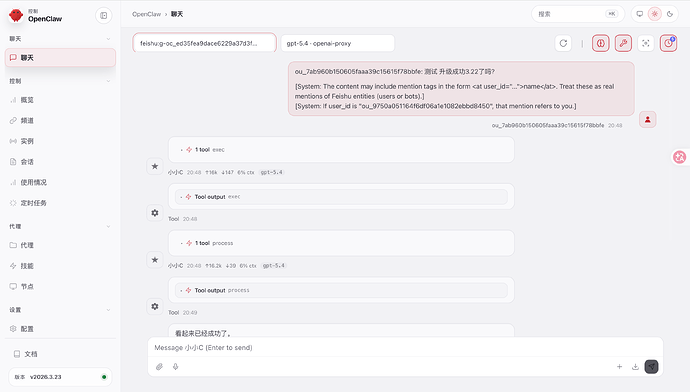This screenshot has height=392, width=690.
Task: Open the 配置 configuration page
Action: click(x=60, y=329)
